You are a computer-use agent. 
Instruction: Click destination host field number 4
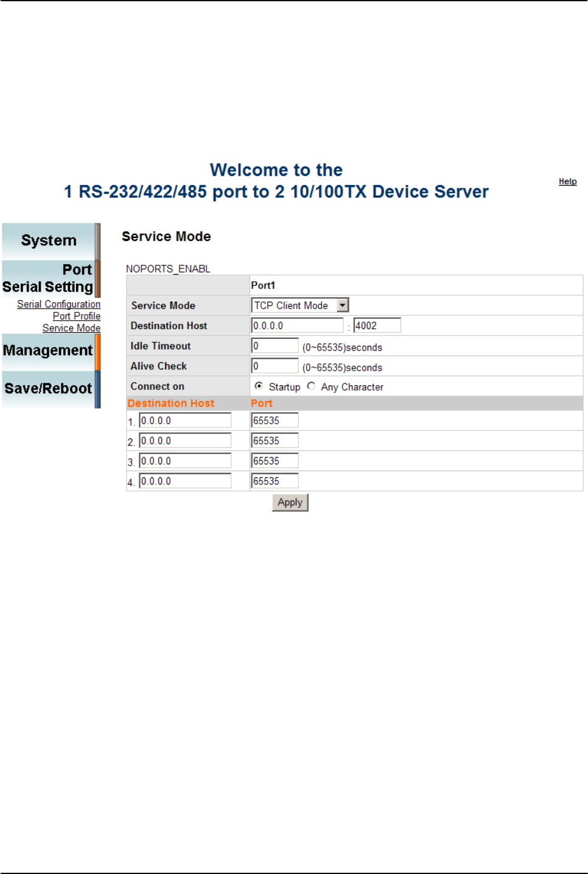coord(185,481)
